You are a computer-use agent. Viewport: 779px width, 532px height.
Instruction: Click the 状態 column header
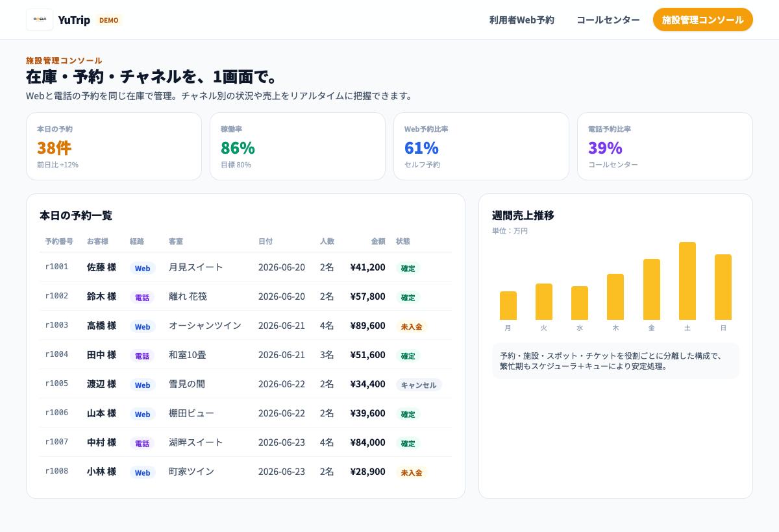(x=403, y=241)
